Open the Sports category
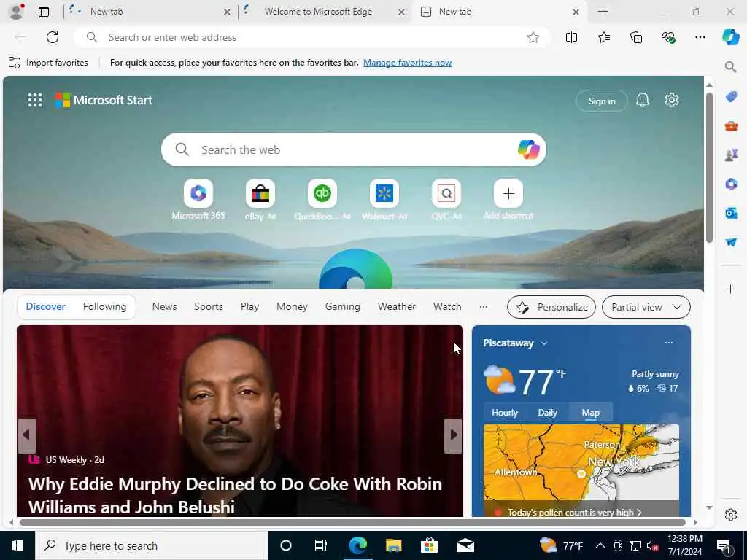This screenshot has height=560, width=747. 208,307
